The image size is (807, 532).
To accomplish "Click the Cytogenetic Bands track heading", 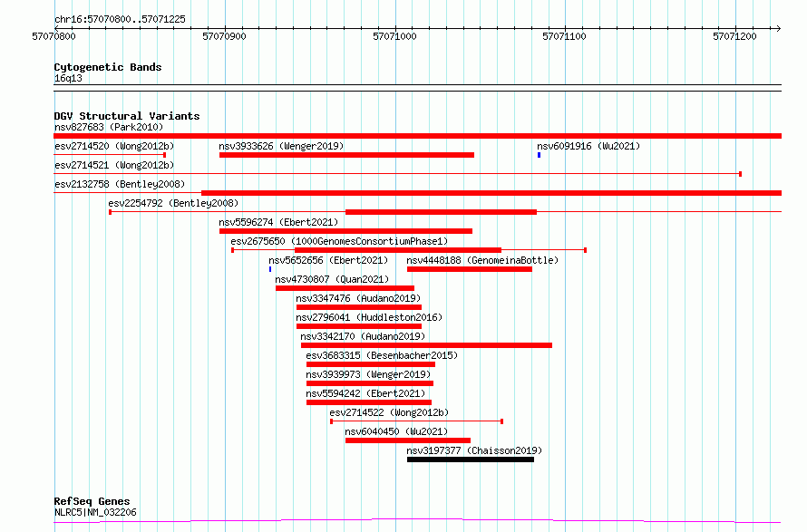I will click(x=108, y=67).
